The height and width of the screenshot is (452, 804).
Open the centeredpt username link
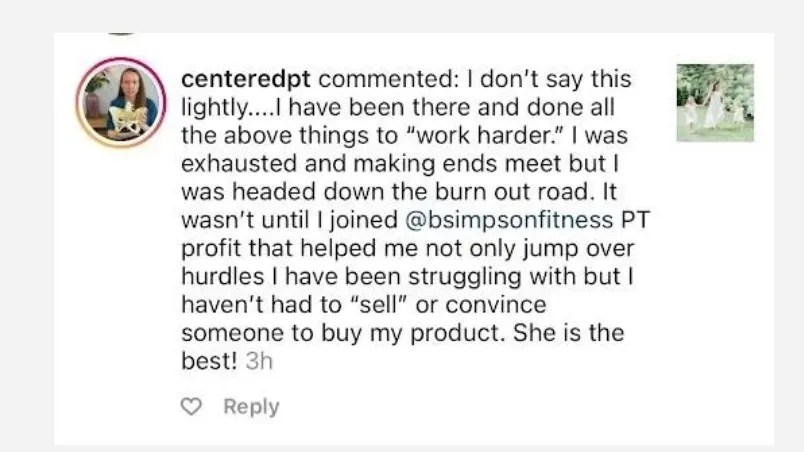(246, 79)
